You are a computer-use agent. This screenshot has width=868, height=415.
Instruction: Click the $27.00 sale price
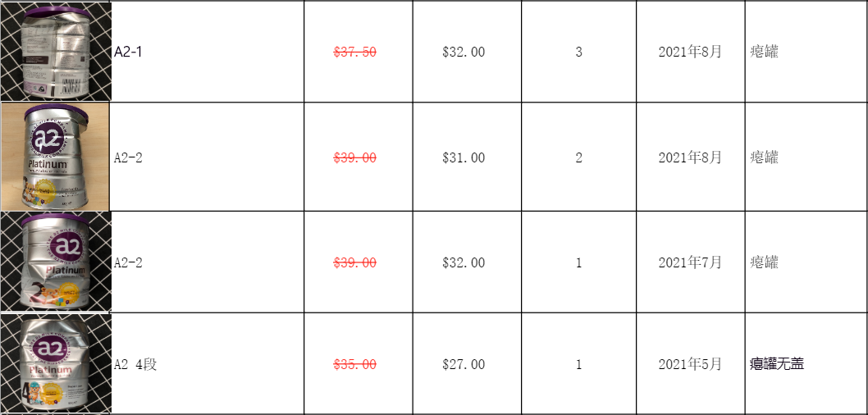464,364
